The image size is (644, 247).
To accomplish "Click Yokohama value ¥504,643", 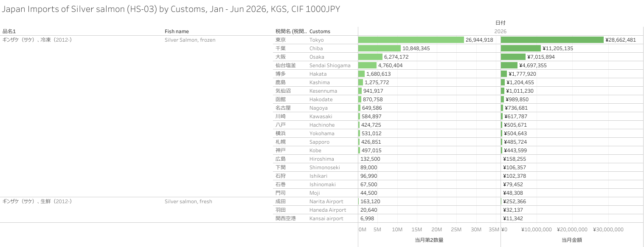I will point(515,133).
